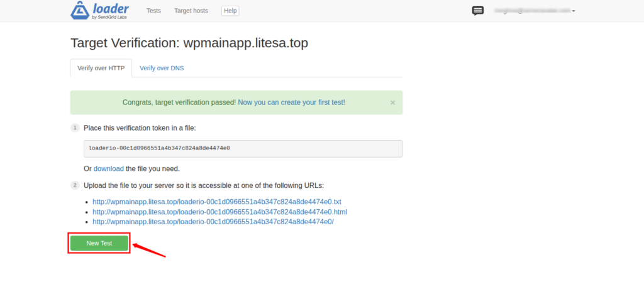Viewport: 644px width, 294px height.
Task: Click the verification token field
Action: 243,148
